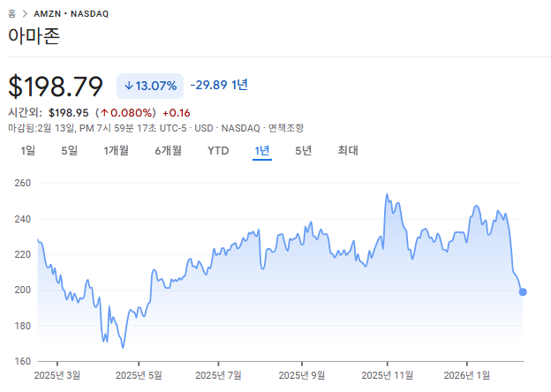Click the 아마존 company title
This screenshot has width=551, height=392.
point(34,35)
